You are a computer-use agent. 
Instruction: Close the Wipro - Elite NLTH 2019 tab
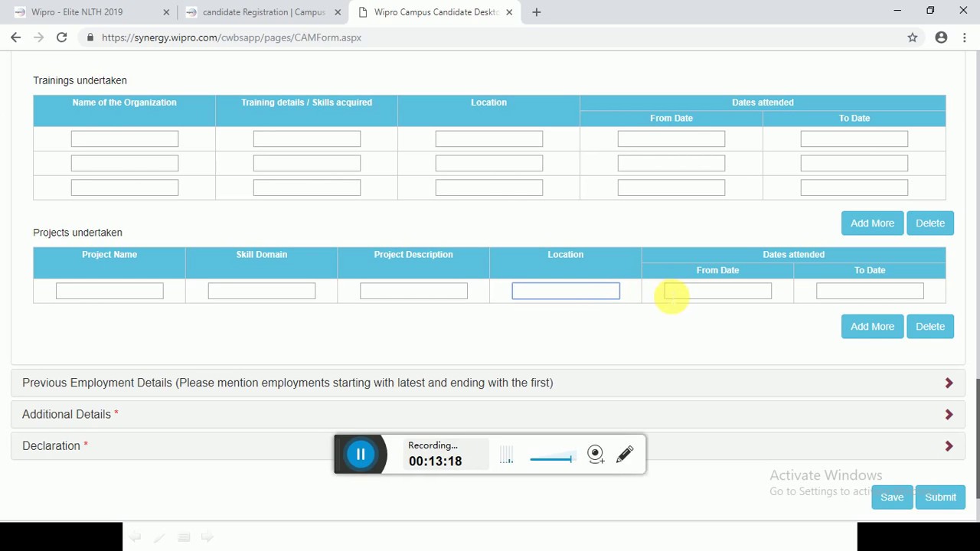pyautogui.click(x=166, y=12)
